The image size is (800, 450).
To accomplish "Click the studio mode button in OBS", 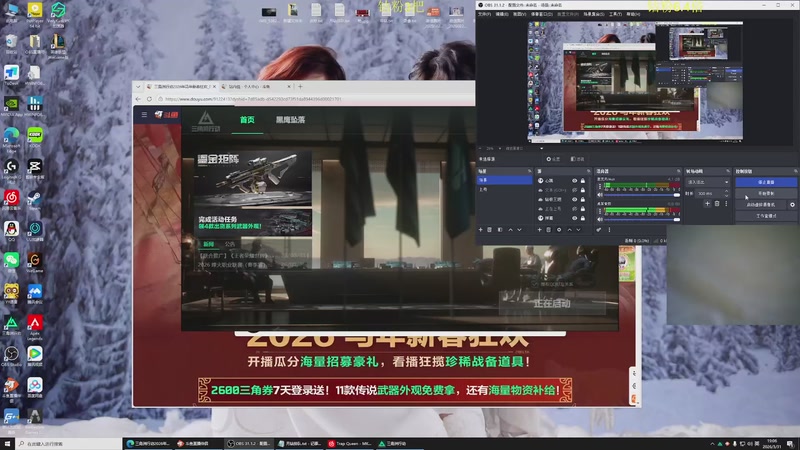I will pyautogui.click(x=766, y=216).
